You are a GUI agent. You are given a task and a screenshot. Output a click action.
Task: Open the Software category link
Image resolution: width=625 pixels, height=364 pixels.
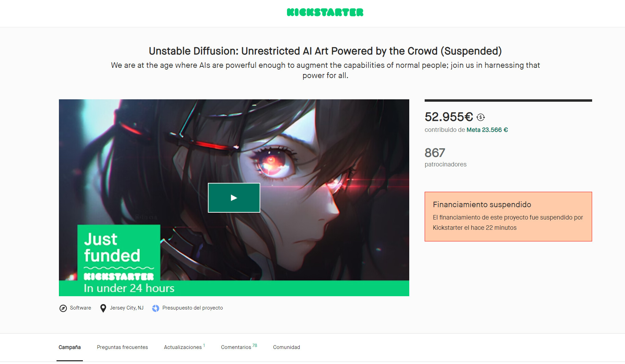[x=80, y=308]
